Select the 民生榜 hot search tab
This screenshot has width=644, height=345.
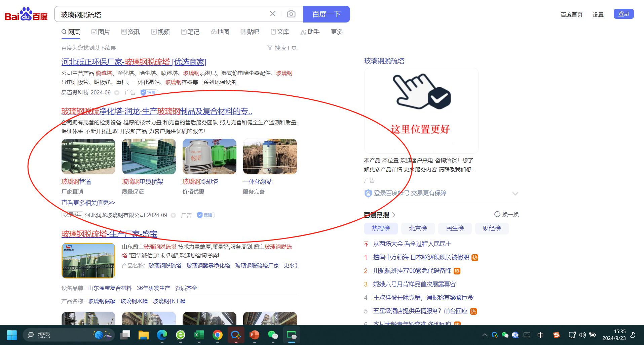[x=455, y=228]
